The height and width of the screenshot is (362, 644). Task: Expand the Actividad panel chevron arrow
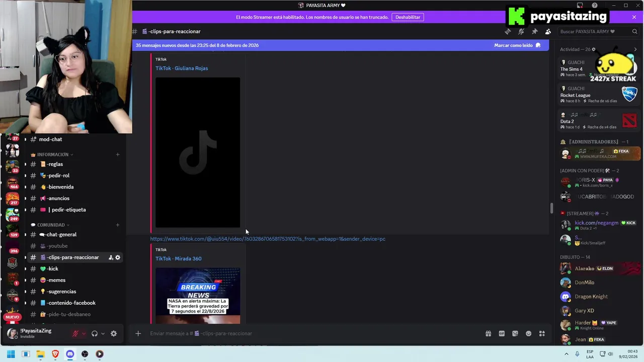635,49
